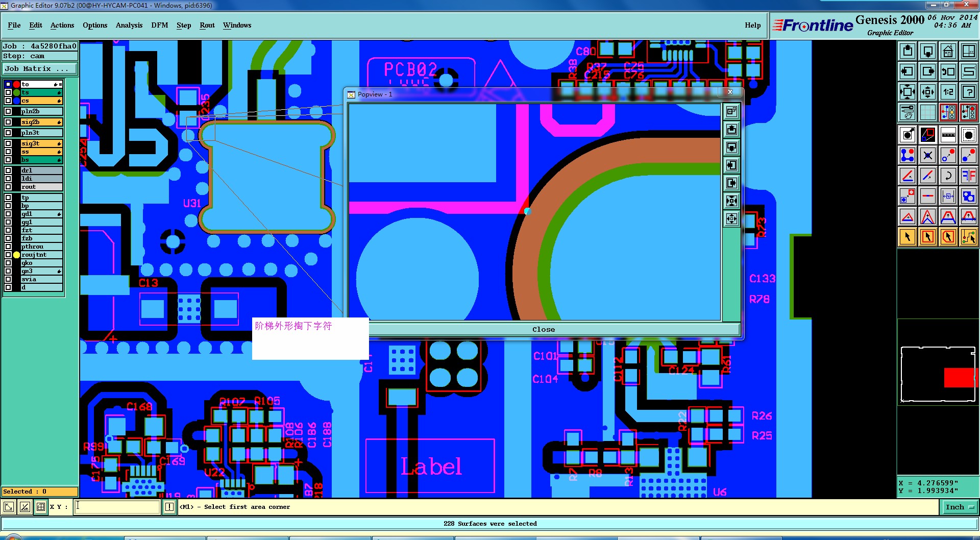This screenshot has height=540, width=980.
Task: Select the plain arrow select tool
Action: tap(908, 236)
